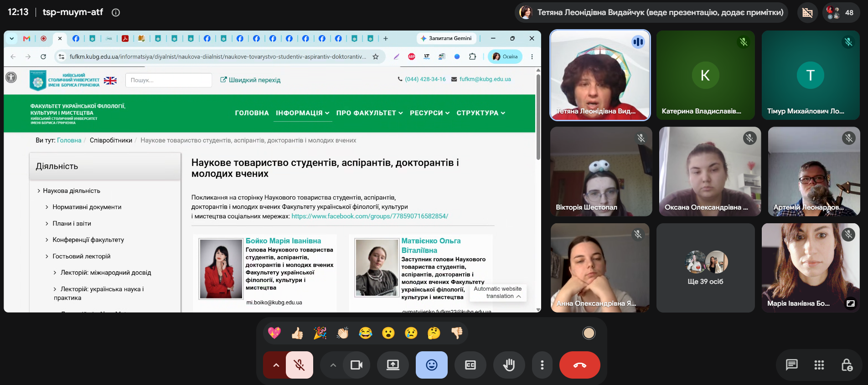
Task: Toggle the camera on or off
Action: 356,365
